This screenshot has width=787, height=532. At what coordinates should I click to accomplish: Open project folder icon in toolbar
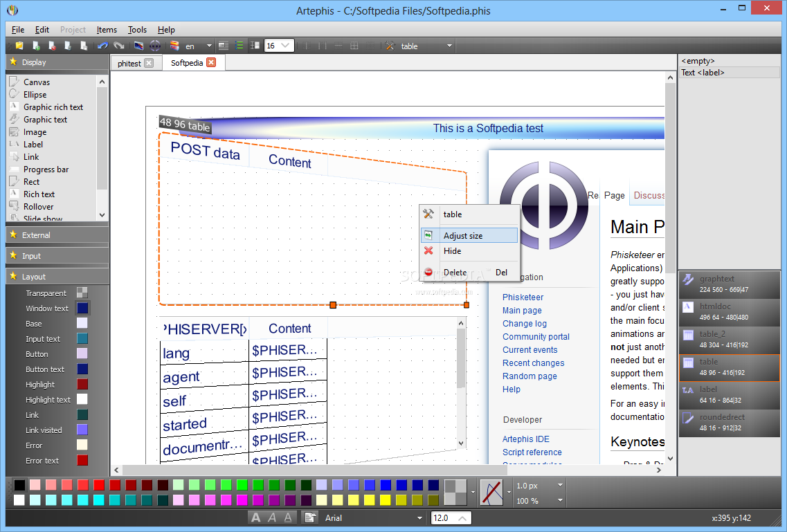point(19,46)
